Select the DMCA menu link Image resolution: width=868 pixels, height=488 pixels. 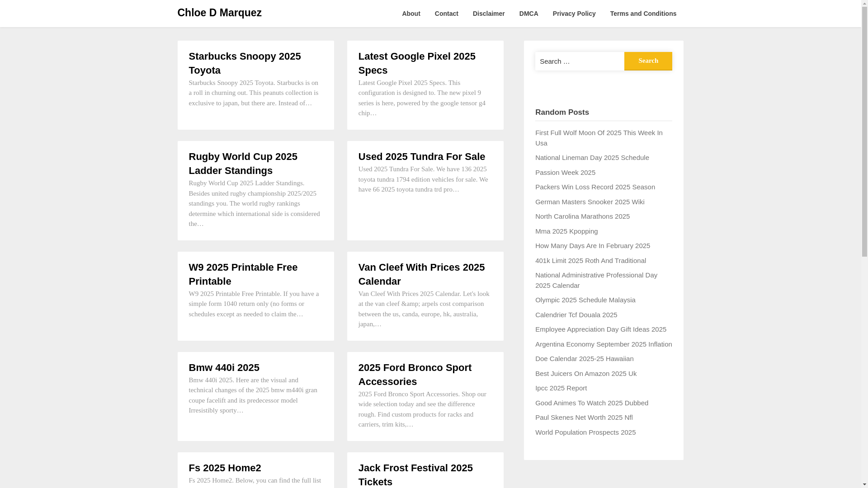pyautogui.click(x=529, y=14)
